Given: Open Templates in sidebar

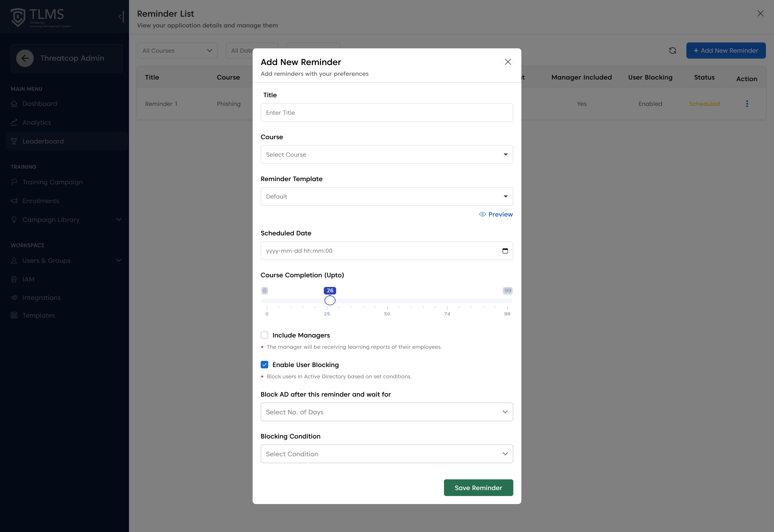Looking at the screenshot, I should 39,315.
